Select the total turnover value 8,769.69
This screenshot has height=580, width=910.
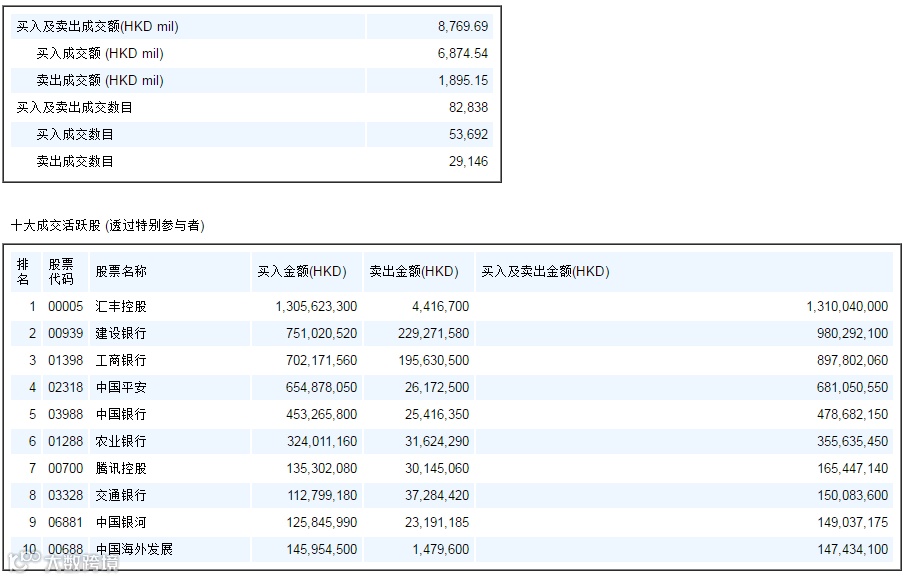point(463,27)
